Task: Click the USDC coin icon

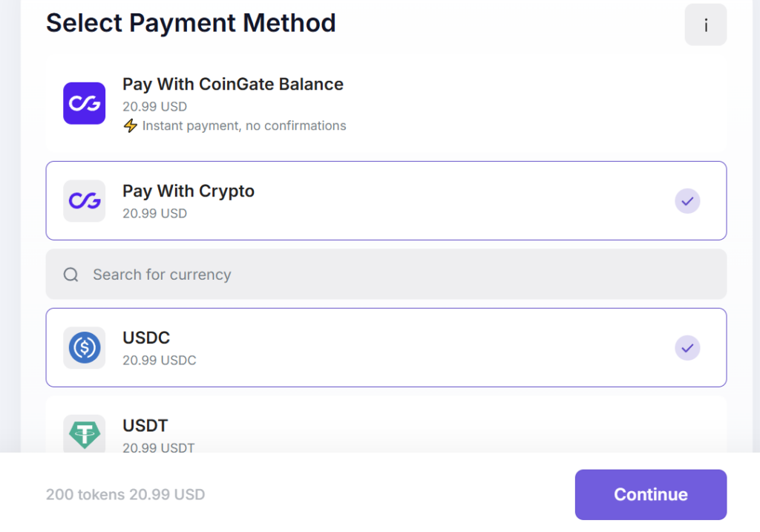Action: tap(84, 347)
